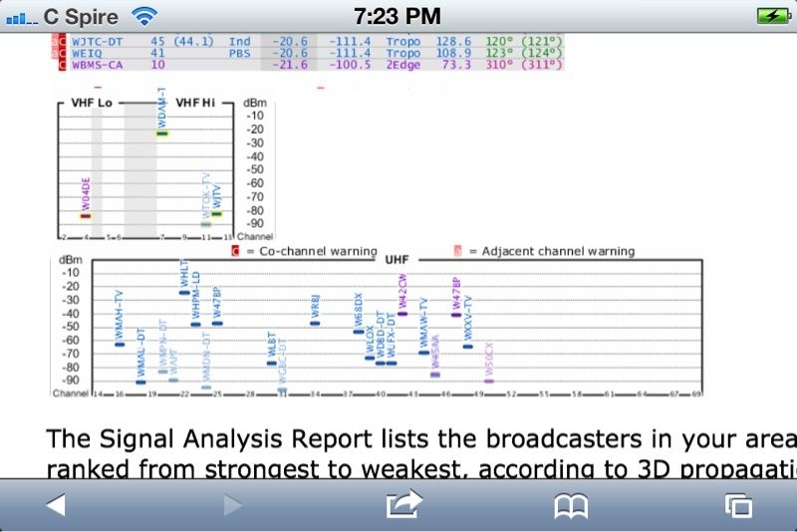Click the WRBJ marker in UHF chart
The height and width of the screenshot is (532, 797).
pyautogui.click(x=315, y=323)
